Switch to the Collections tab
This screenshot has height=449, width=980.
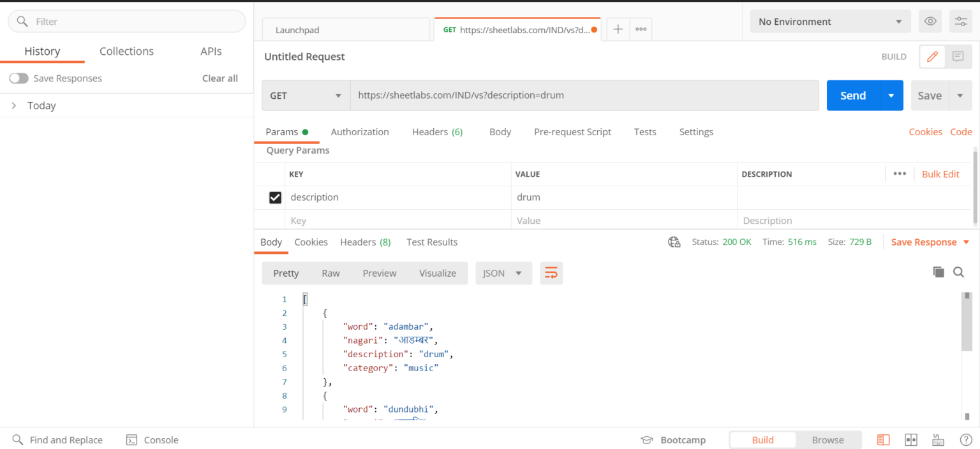point(126,52)
